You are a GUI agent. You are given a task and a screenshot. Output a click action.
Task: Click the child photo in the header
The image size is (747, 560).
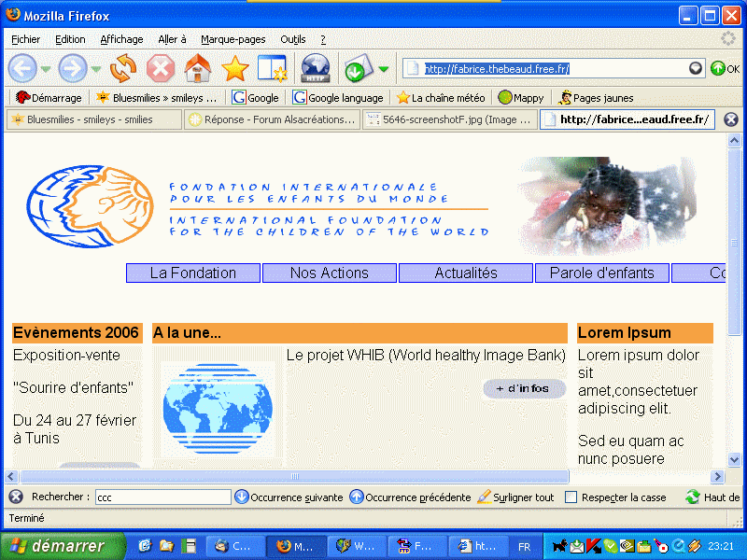(x=608, y=205)
